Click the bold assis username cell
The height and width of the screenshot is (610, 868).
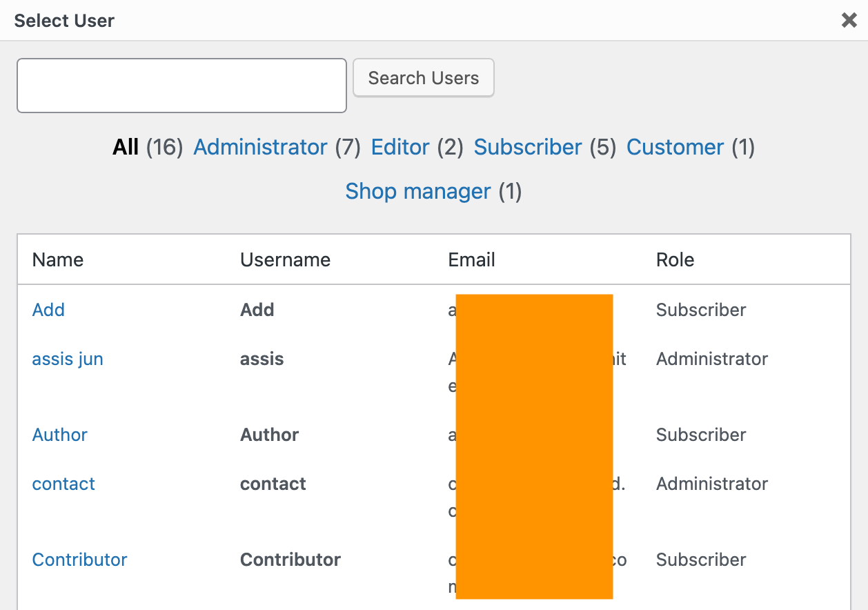(x=262, y=359)
